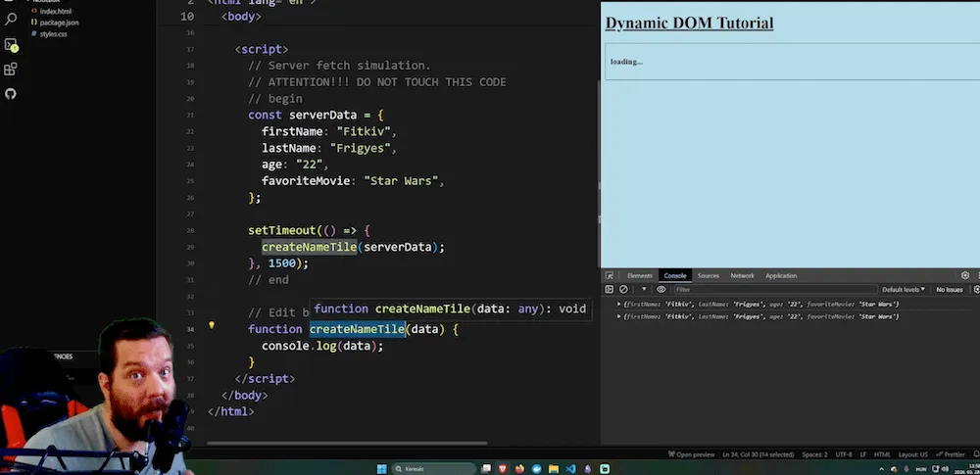Change end of line sequence via LF
Image resolution: width=980 pixels, height=475 pixels.
pos(863,454)
